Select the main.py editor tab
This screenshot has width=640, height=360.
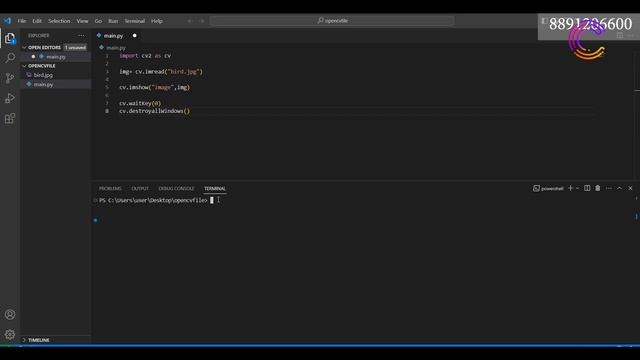click(x=113, y=36)
